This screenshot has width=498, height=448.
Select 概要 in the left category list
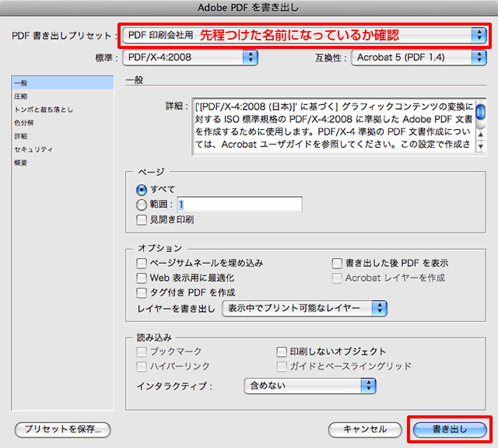(62, 163)
